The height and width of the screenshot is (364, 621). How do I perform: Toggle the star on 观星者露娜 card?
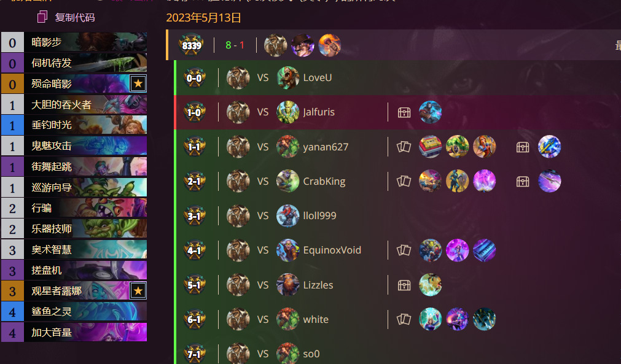[x=138, y=291]
